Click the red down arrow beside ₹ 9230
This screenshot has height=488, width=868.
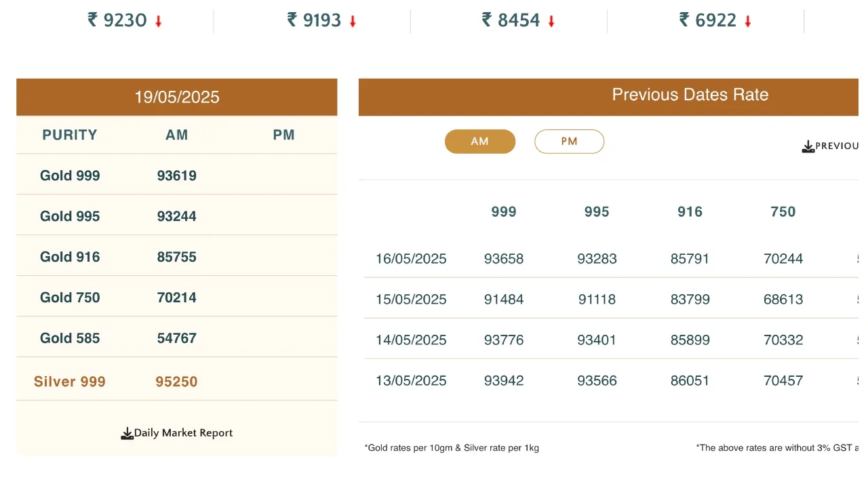[x=159, y=22]
